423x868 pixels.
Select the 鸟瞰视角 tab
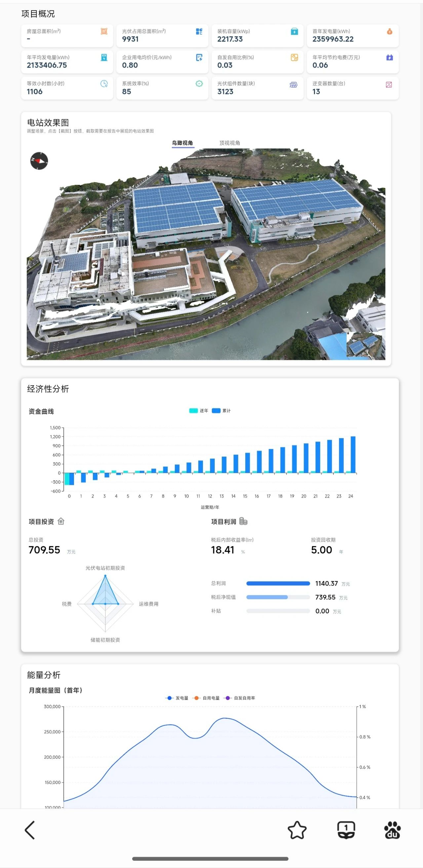point(182,143)
